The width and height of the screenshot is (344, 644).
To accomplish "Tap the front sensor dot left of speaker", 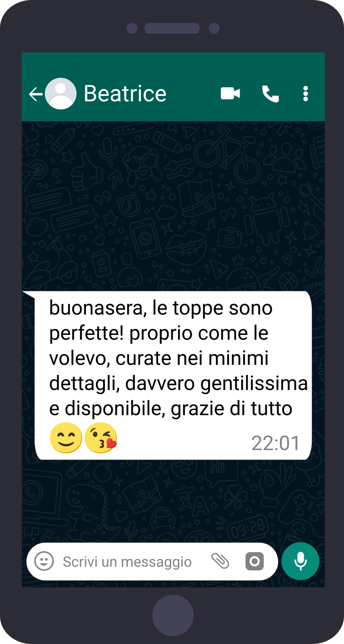I will pos(132,28).
